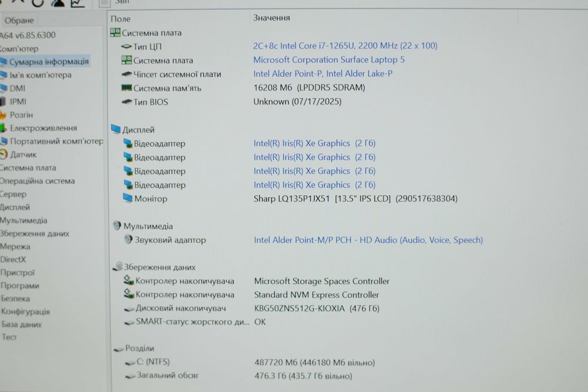
Task: Select the Microsoft Storage Spaces Controller value
Action: pos(322,281)
